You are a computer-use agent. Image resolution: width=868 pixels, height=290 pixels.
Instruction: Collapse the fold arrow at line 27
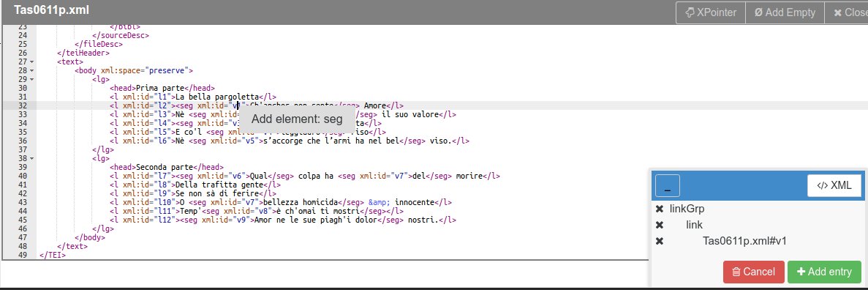(x=32, y=62)
